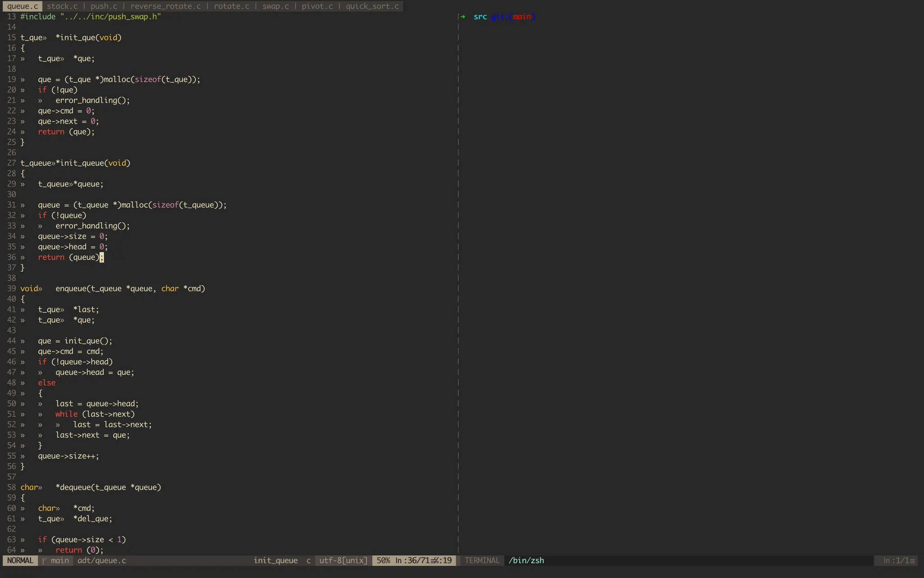Go to the rotate.c tab
Screen dimensions: 924x578
231,6
